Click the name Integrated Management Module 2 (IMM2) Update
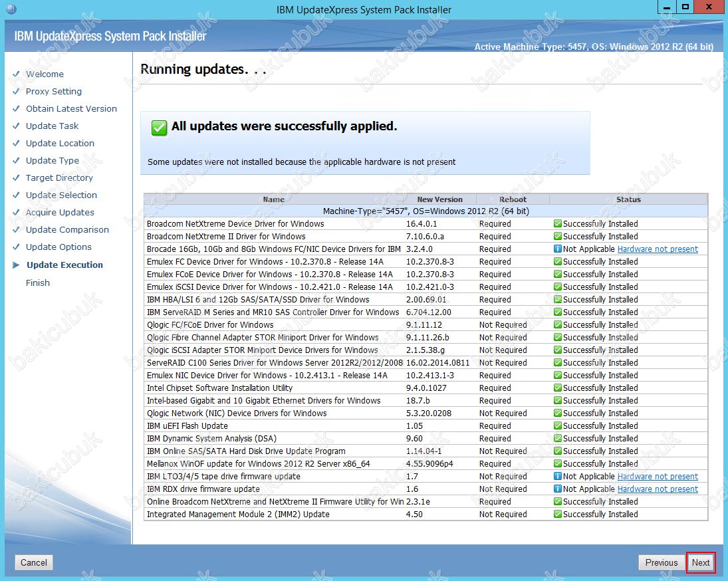728x581 pixels. click(x=238, y=514)
